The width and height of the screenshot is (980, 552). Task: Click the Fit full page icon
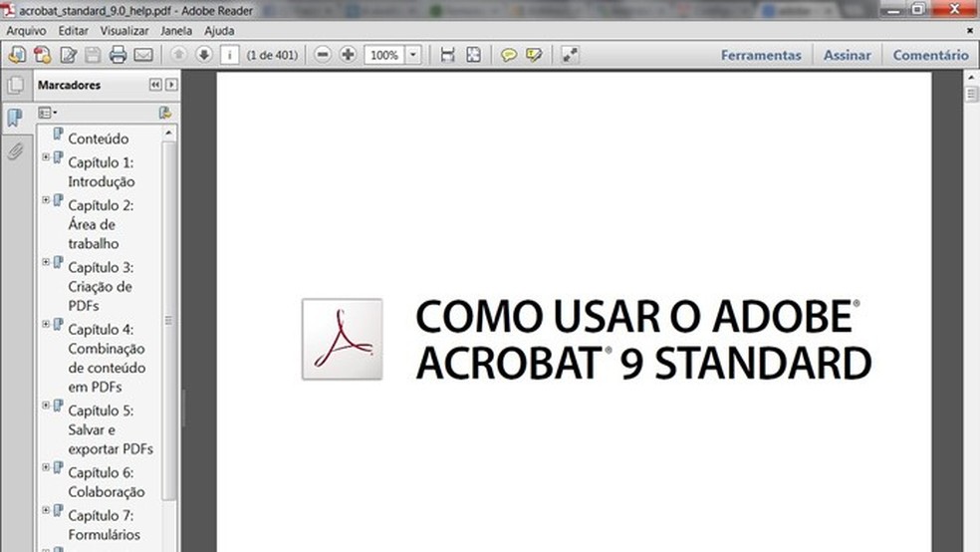(474, 55)
